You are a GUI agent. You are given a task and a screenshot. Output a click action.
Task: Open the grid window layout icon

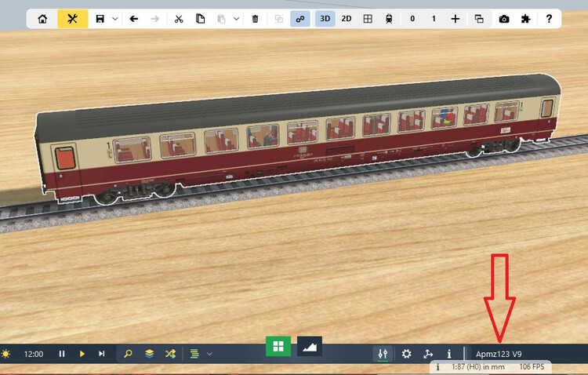coord(368,19)
